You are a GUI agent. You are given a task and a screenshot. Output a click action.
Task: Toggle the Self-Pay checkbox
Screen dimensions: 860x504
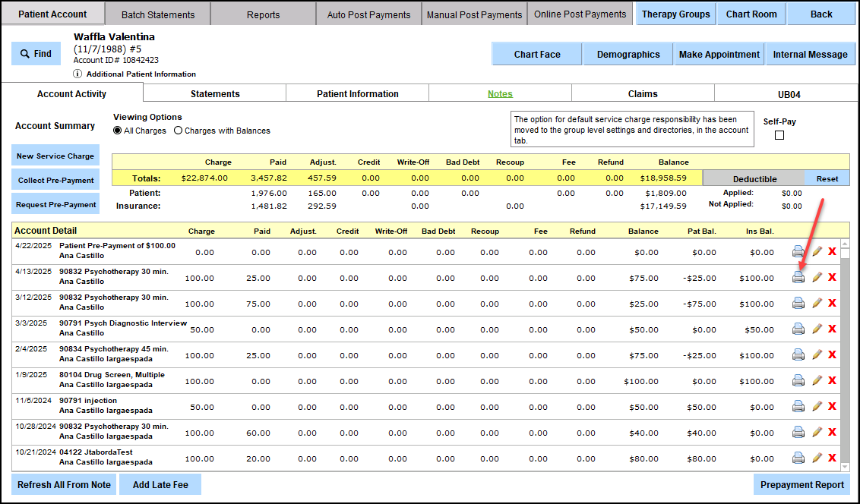(x=779, y=136)
